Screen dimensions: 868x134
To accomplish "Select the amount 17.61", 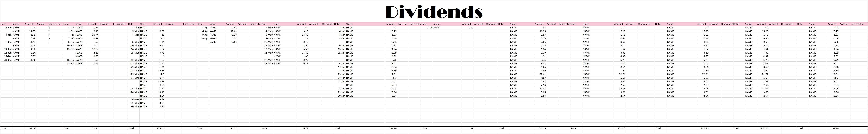I will click(x=231, y=31).
